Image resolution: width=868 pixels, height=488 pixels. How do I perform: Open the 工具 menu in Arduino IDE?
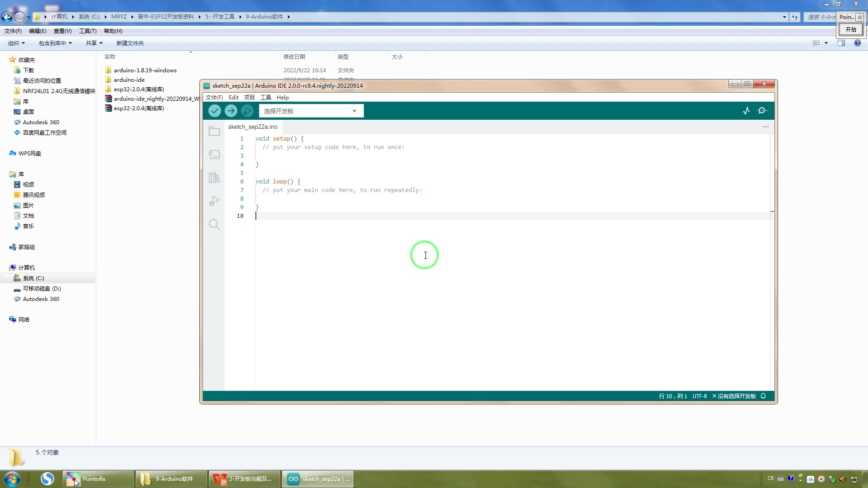pyautogui.click(x=265, y=98)
